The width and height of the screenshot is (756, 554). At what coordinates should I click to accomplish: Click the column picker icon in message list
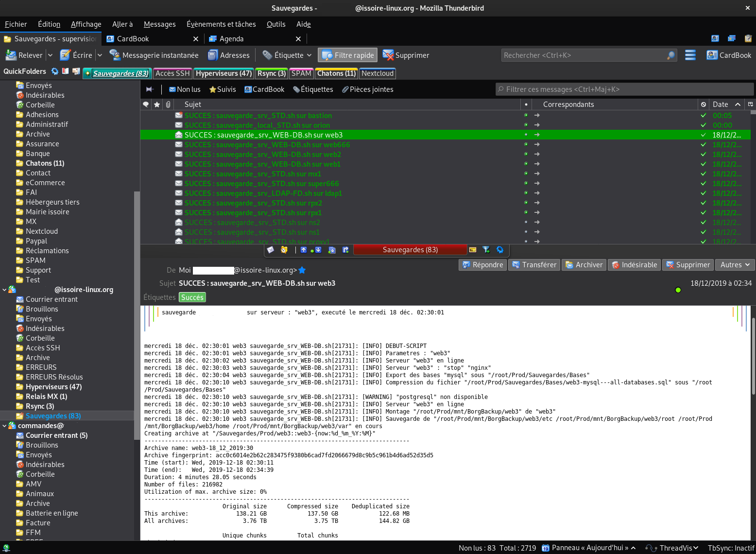(x=751, y=104)
